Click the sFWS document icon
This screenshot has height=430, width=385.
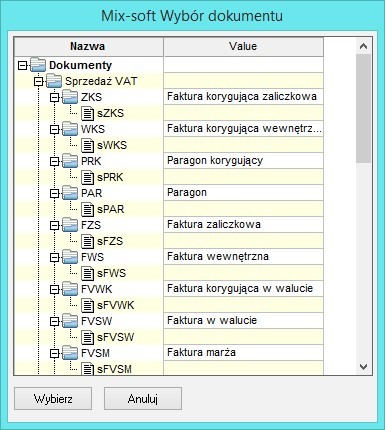click(88, 273)
